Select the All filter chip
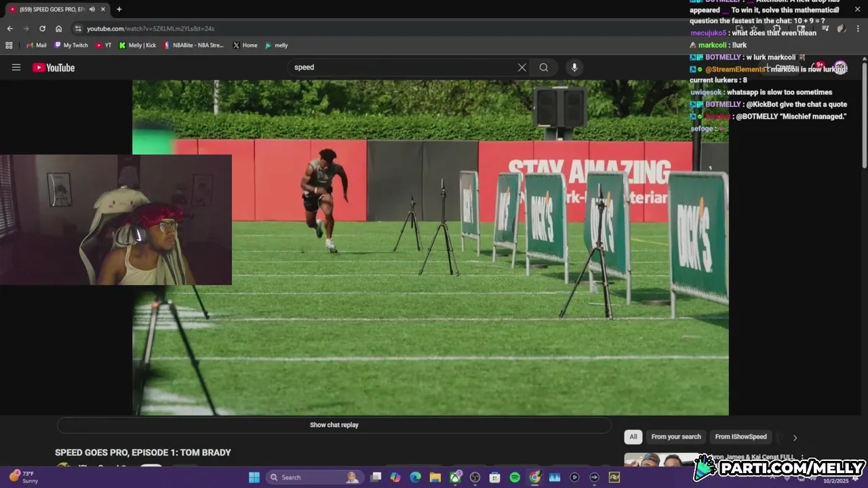Image resolution: width=868 pixels, height=488 pixels. (x=633, y=437)
